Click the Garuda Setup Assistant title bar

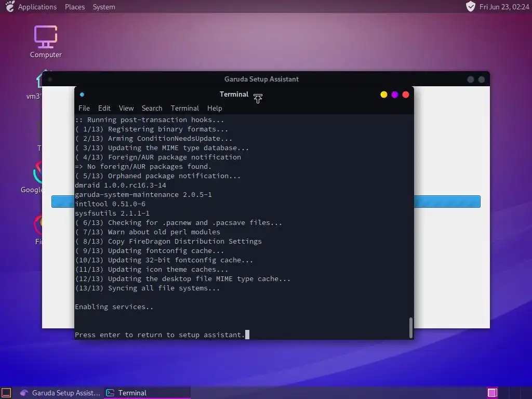(261, 79)
